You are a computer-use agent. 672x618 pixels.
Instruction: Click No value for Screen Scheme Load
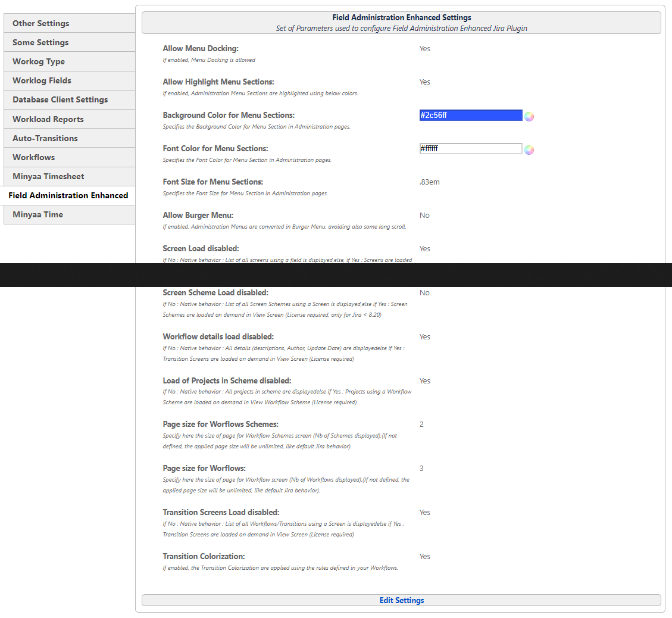(424, 293)
